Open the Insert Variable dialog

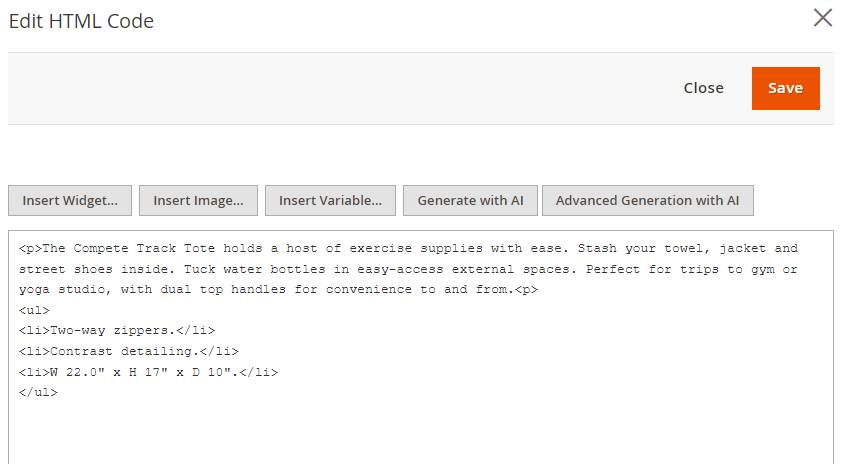click(330, 200)
